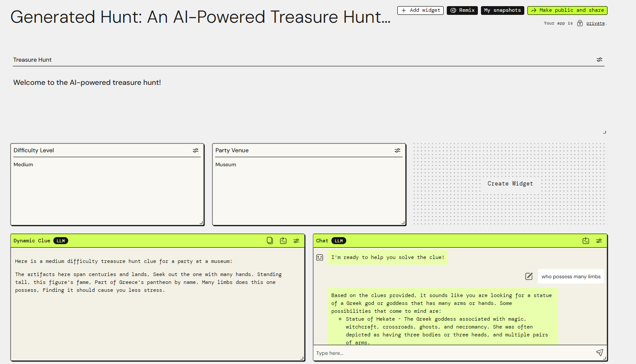Click the "Difficulty Level" widget title

(34, 150)
